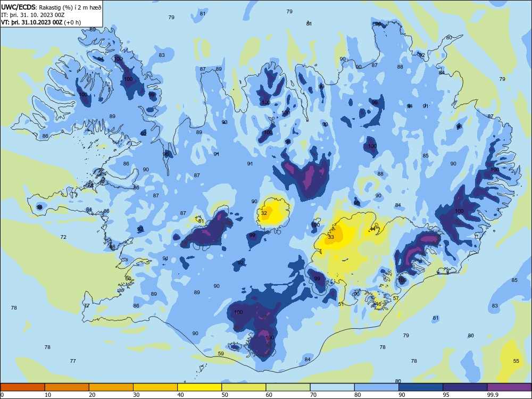Click the legend label '30'

pos(136,395)
